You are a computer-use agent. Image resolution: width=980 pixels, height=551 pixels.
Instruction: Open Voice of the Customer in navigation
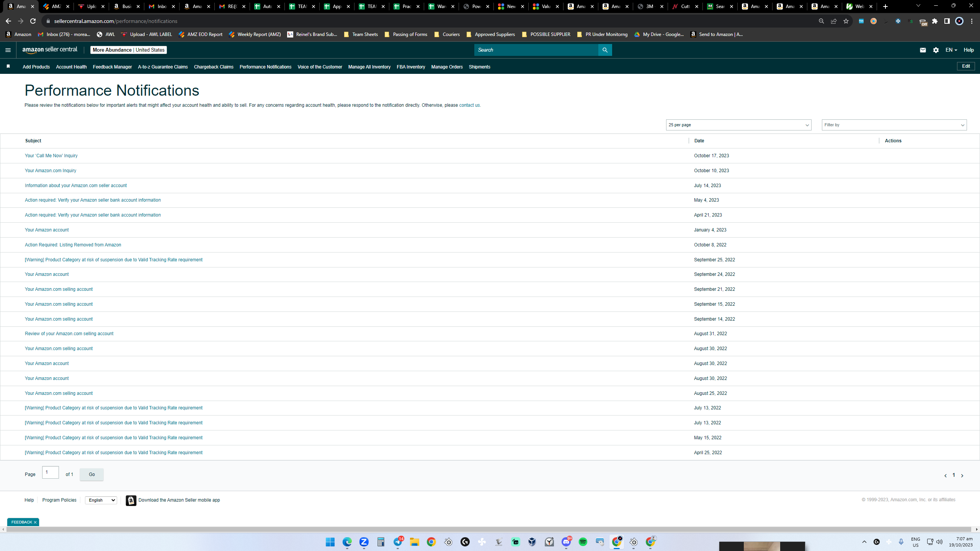tap(320, 67)
